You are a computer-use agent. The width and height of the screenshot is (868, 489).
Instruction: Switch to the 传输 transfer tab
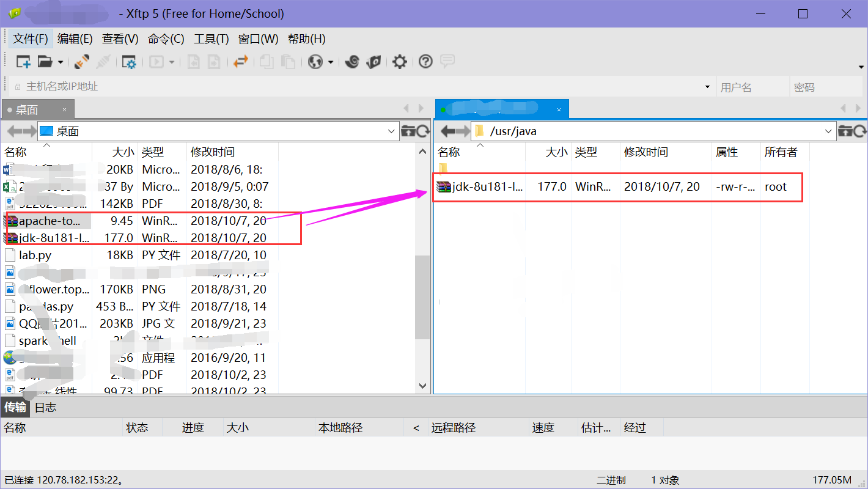[15, 408]
